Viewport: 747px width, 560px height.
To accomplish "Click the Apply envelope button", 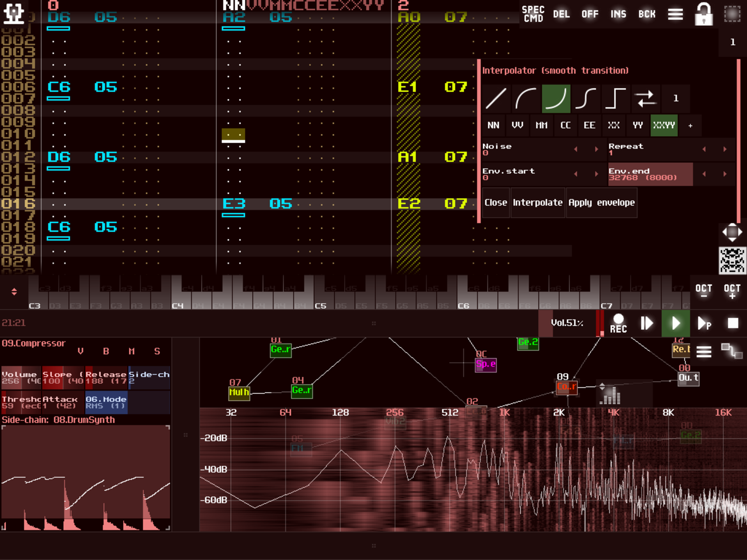I will 602,203.
